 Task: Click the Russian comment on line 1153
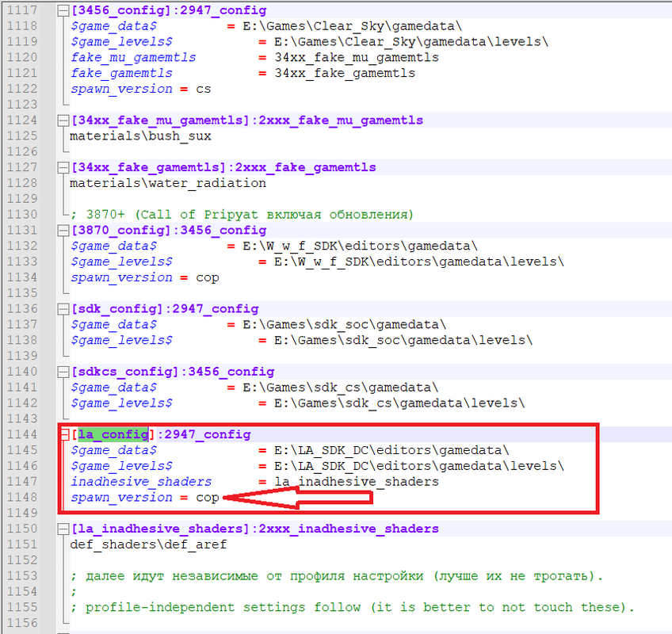(x=337, y=575)
